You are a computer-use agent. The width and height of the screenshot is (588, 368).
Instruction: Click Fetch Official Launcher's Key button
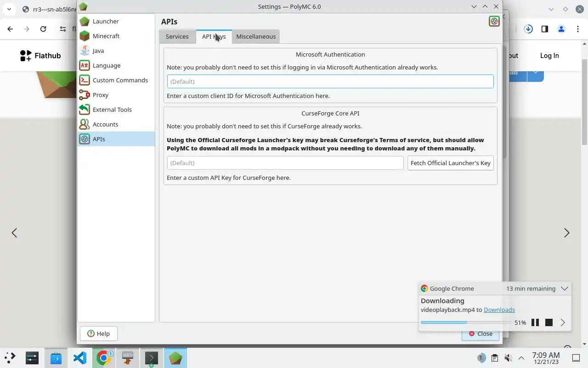point(451,163)
